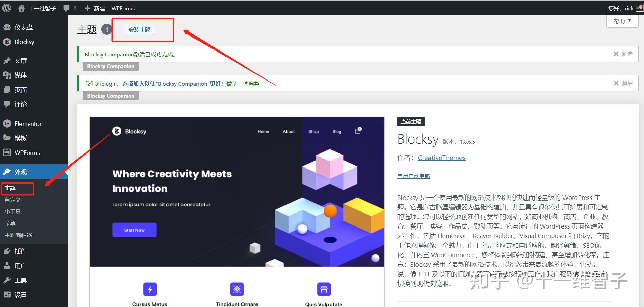
Task: Dismiss the Blocksy Companion activation notice
Action: click(x=623, y=54)
